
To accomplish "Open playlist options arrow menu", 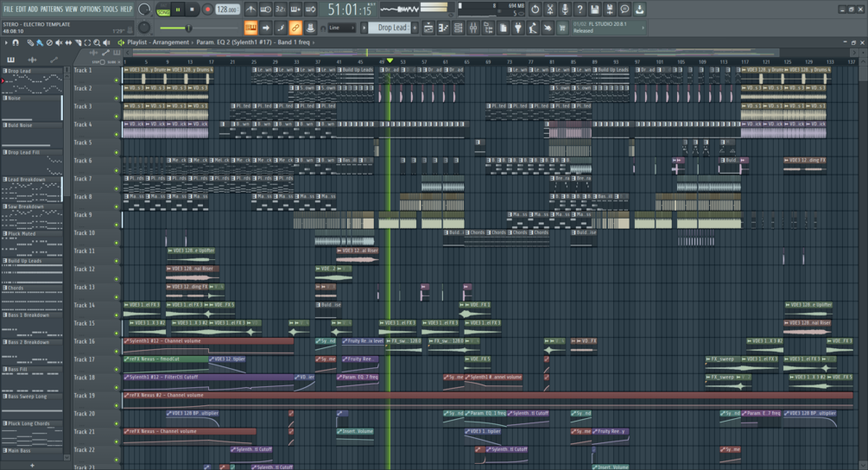I will pyautogui.click(x=6, y=42).
